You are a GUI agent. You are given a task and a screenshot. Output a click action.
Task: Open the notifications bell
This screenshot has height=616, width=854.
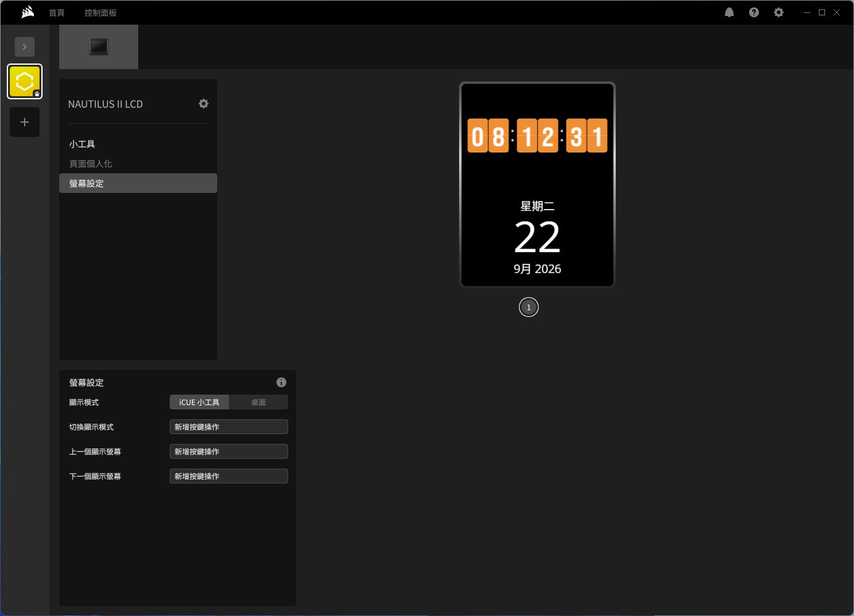tap(729, 12)
